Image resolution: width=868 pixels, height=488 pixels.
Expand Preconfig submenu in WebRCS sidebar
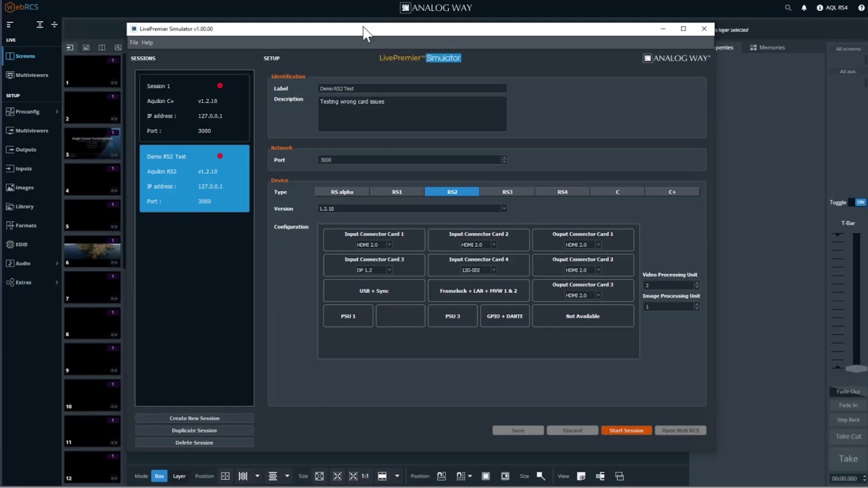(x=56, y=112)
